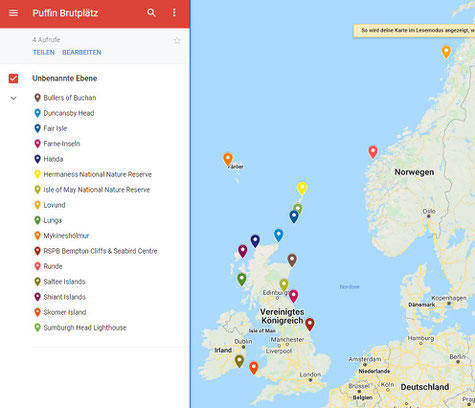This screenshot has width=475, height=408.
Task: Select Shiant Islands in list
Action: [x=60, y=297]
